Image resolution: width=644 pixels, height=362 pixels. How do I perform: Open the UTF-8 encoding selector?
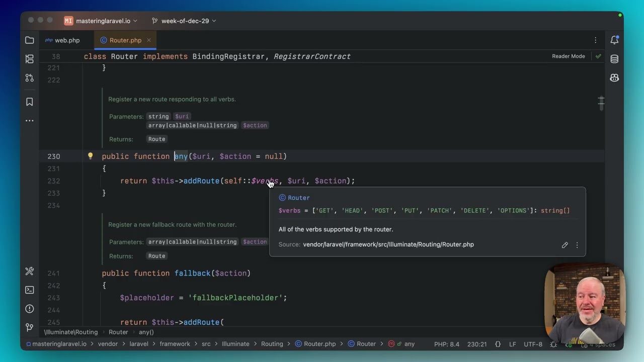pos(533,344)
